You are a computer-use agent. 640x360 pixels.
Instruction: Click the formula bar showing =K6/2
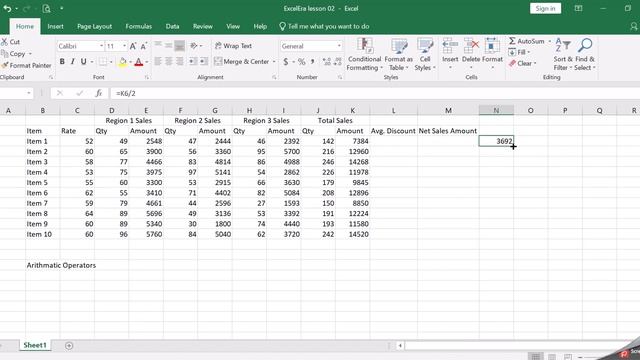[x=375, y=93]
